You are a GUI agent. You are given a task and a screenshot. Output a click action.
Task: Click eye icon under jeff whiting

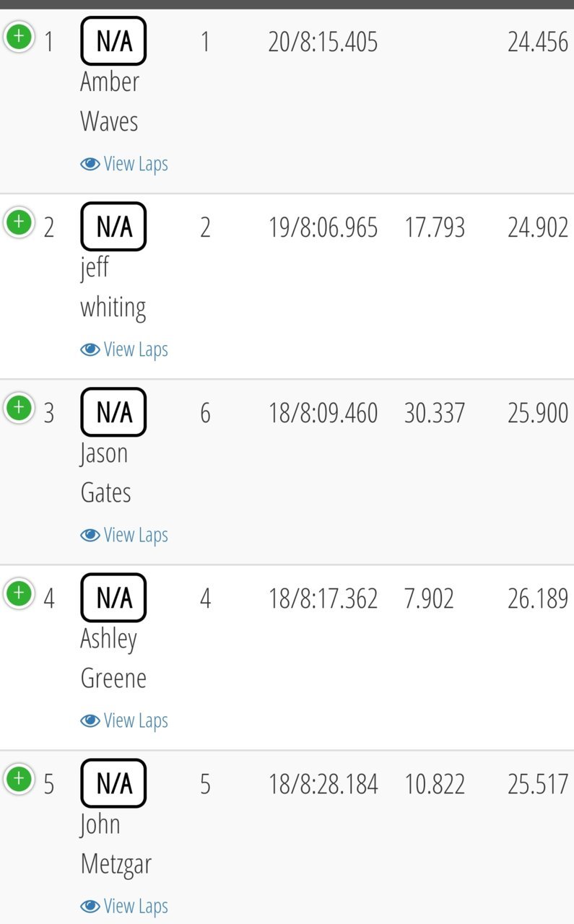coord(90,350)
